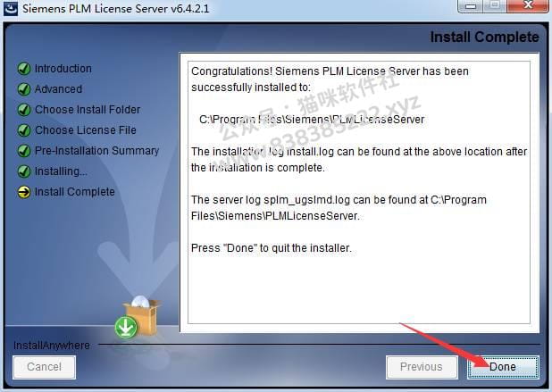Minimize the installer window
The image size is (552, 392).
pos(471,5)
